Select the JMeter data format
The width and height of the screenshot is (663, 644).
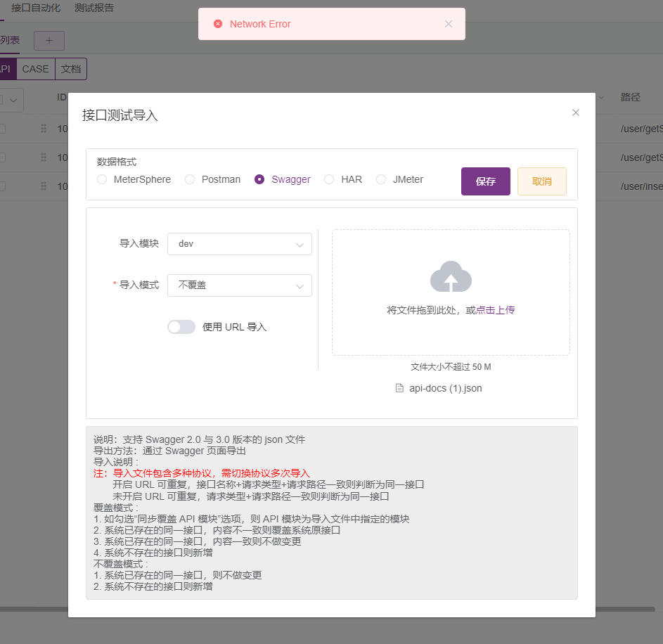(380, 179)
